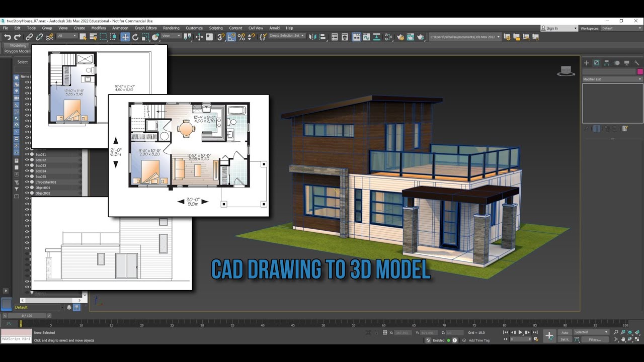Open the Selected key filter dropdown

click(591, 332)
